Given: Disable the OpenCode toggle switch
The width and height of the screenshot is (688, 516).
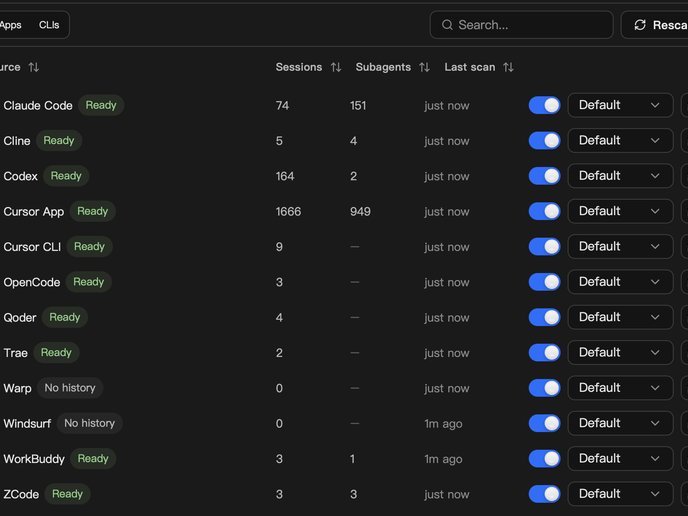Looking at the screenshot, I should [545, 282].
